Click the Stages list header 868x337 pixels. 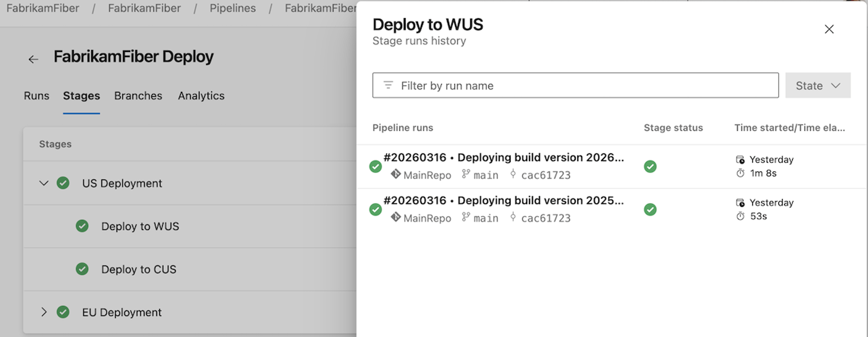[55, 144]
